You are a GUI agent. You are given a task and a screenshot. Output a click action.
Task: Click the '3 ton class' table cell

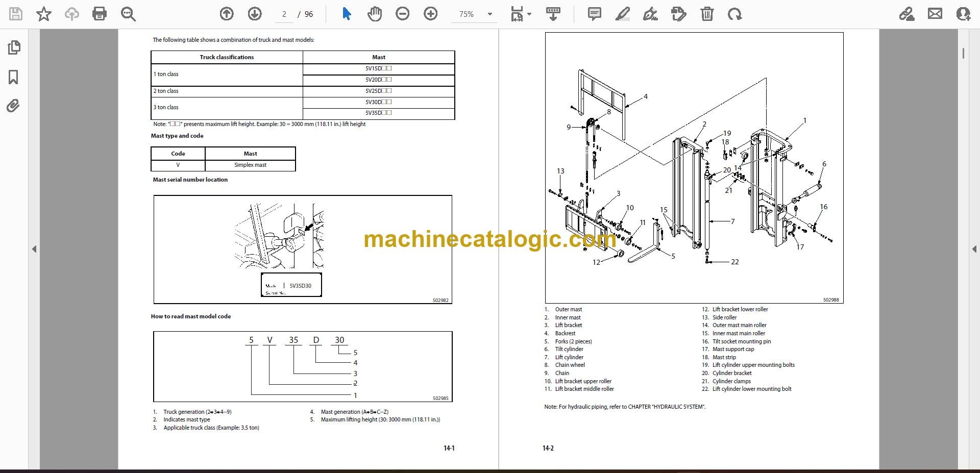pyautogui.click(x=227, y=108)
